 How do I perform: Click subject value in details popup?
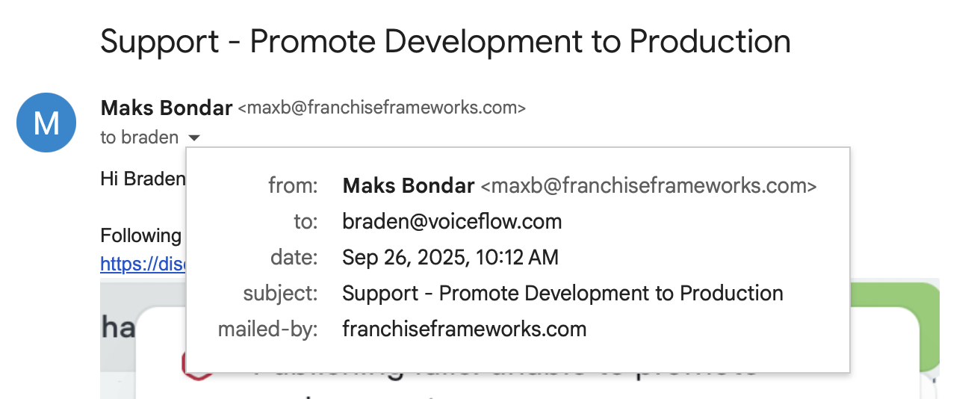(x=562, y=294)
